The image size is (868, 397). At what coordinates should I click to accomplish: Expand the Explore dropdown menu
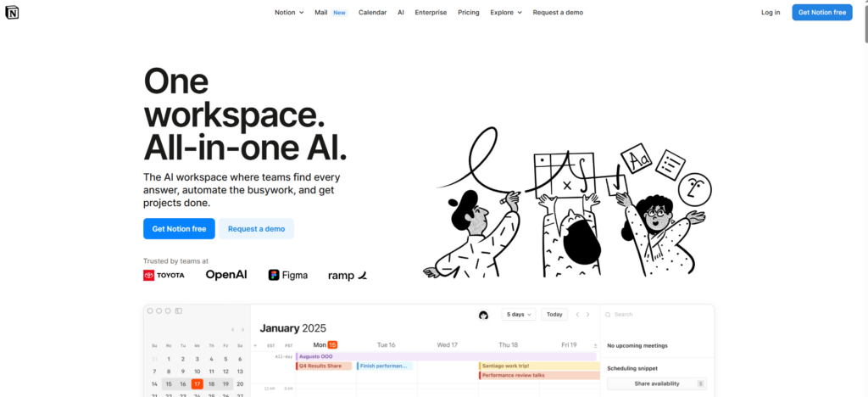coord(506,13)
